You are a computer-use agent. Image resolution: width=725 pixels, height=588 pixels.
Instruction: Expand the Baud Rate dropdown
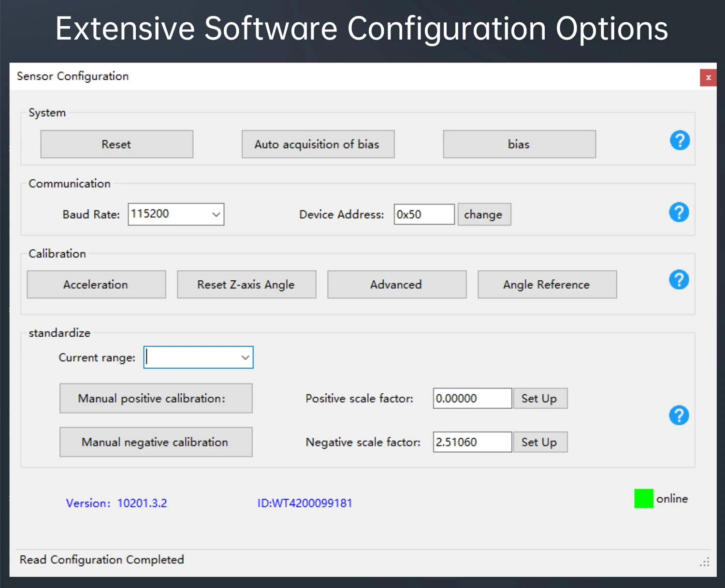(x=216, y=215)
